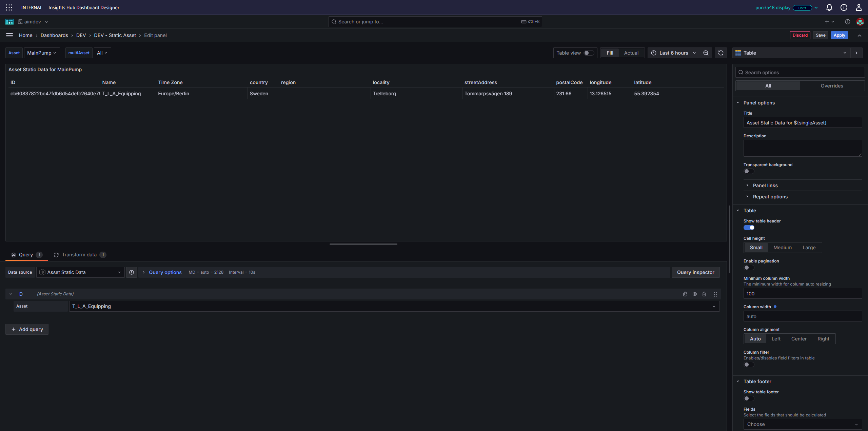This screenshot has height=431, width=868.
Task: Enable the Column filter switch
Action: pyautogui.click(x=749, y=365)
